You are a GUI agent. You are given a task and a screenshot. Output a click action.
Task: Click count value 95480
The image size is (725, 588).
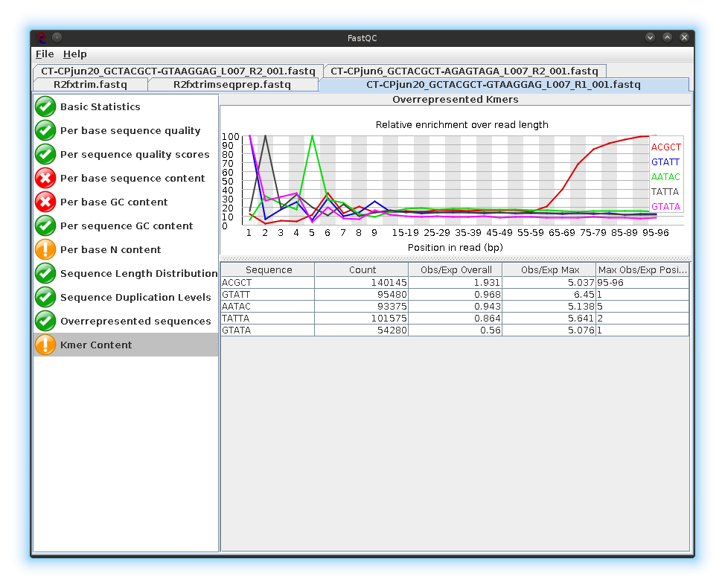(x=362, y=295)
